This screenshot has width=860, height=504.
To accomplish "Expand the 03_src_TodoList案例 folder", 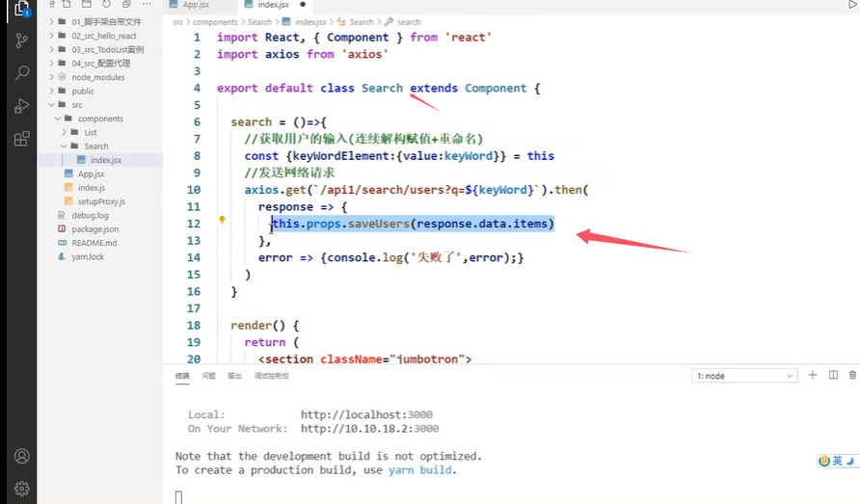I will point(101,49).
